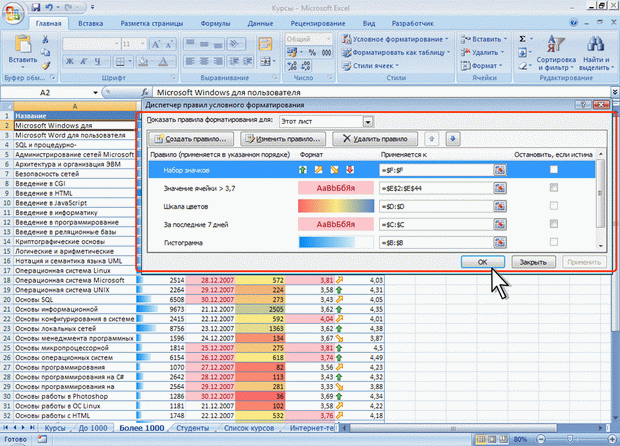Click the Гистограмма blue bar format preview
Viewport: 620px width, 446px height.
[336, 242]
